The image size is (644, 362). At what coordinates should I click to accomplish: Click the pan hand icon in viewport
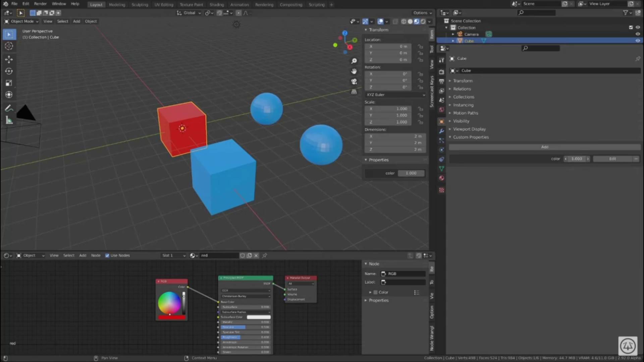[x=354, y=71]
